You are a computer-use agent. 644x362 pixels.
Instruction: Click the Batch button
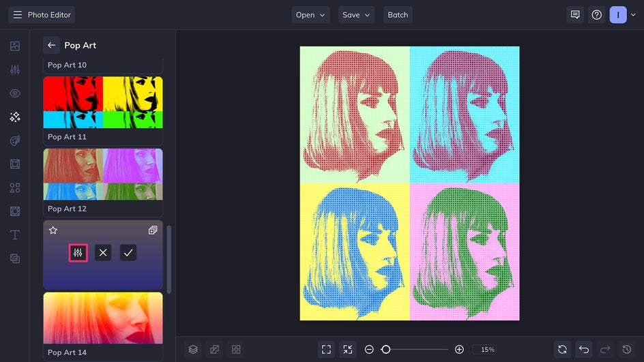398,15
